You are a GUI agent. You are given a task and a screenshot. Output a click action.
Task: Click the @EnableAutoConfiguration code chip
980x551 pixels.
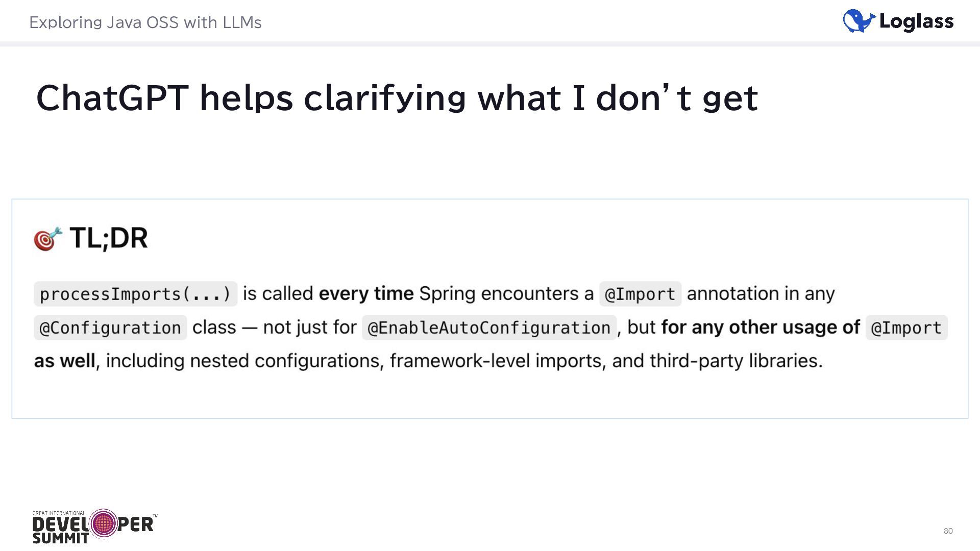coord(489,328)
